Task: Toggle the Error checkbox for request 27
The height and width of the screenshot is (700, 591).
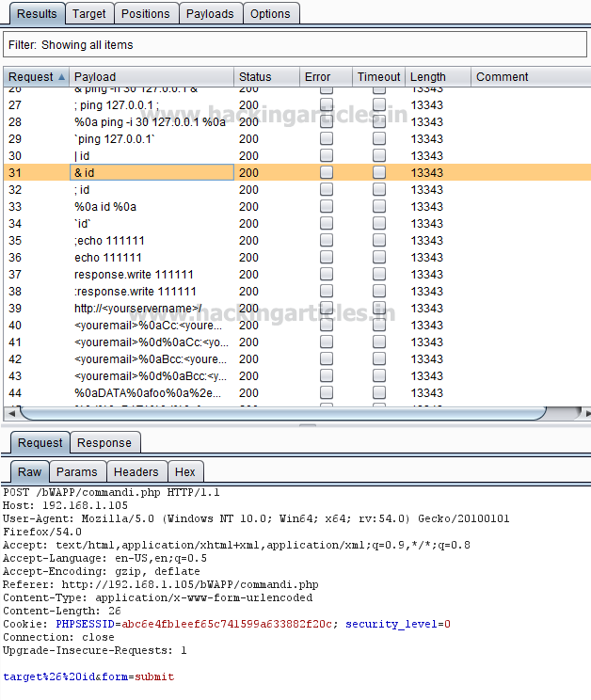Action: [327, 105]
